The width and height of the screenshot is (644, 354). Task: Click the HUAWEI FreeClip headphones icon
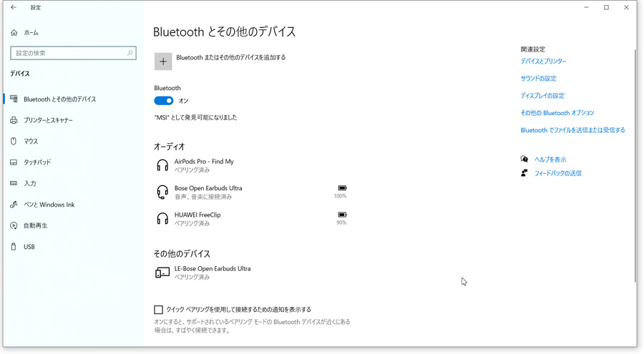click(162, 219)
